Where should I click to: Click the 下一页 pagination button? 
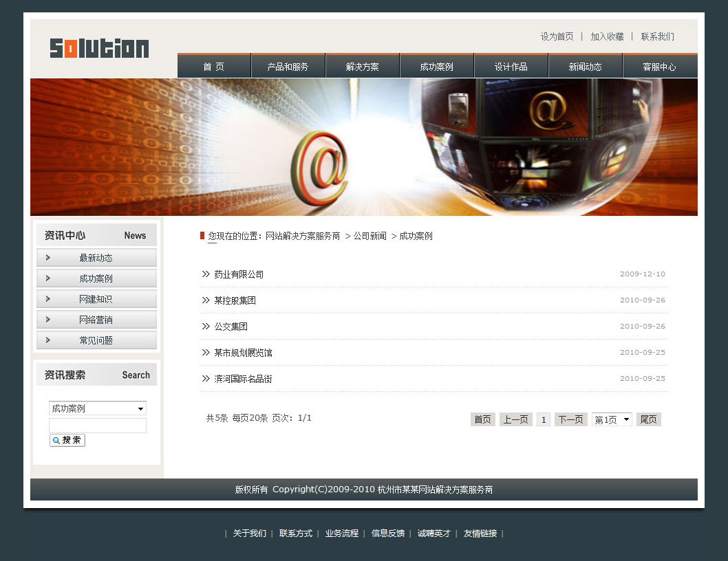point(570,419)
